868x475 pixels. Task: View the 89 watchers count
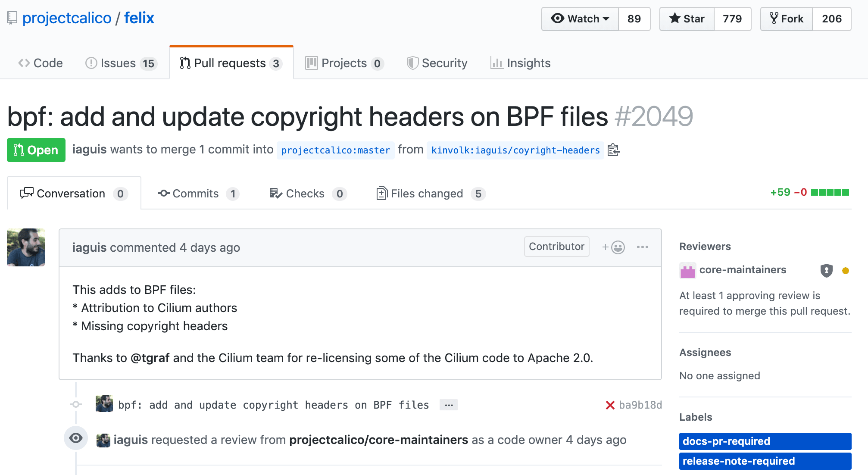pyautogui.click(x=634, y=19)
